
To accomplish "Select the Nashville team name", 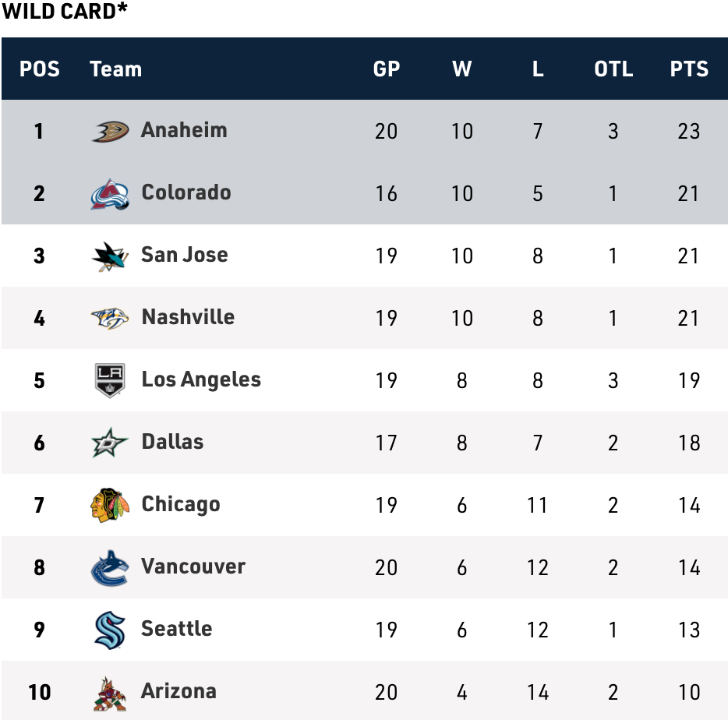I will 188,317.
